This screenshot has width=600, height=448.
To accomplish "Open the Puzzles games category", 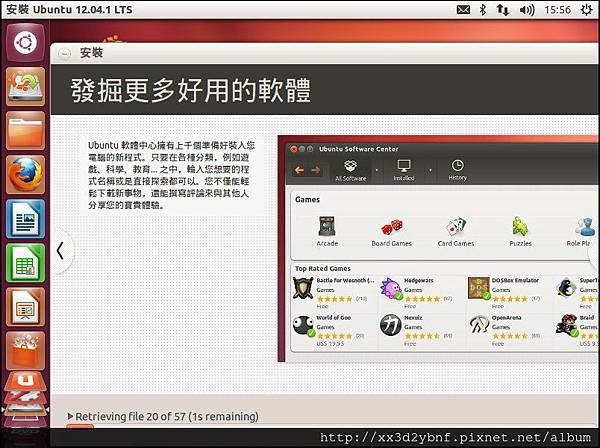I will [520, 231].
